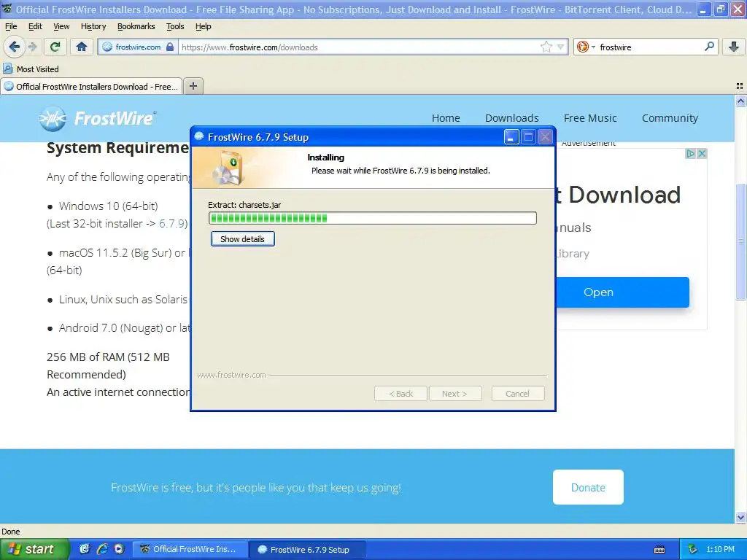The width and height of the screenshot is (747, 560).
Task: Go to Free Music on the site
Action: pos(590,118)
